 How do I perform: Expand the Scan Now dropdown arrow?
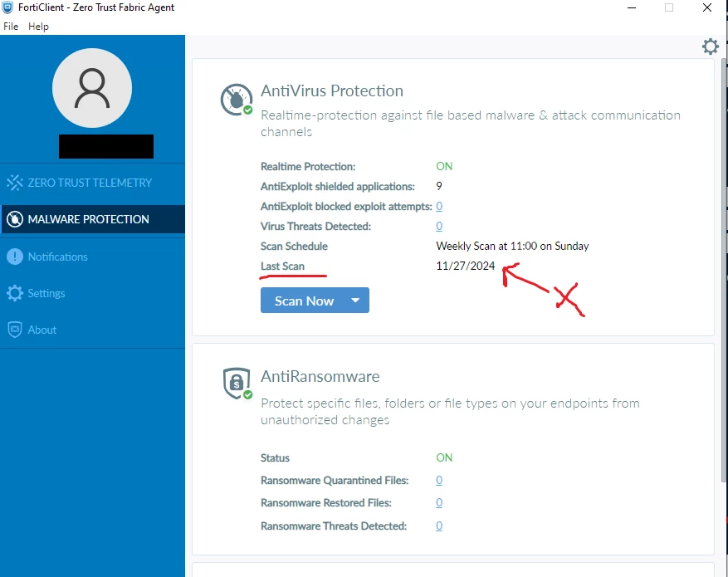pos(355,301)
